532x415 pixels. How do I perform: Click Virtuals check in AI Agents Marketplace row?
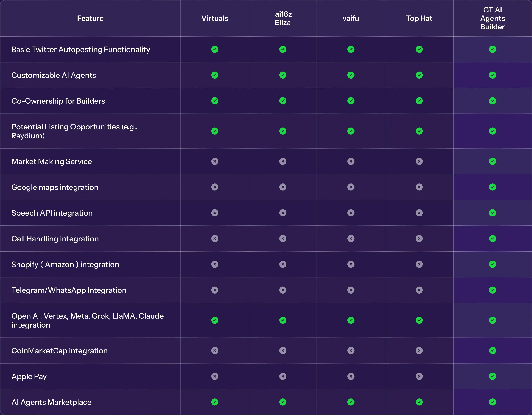point(215,402)
